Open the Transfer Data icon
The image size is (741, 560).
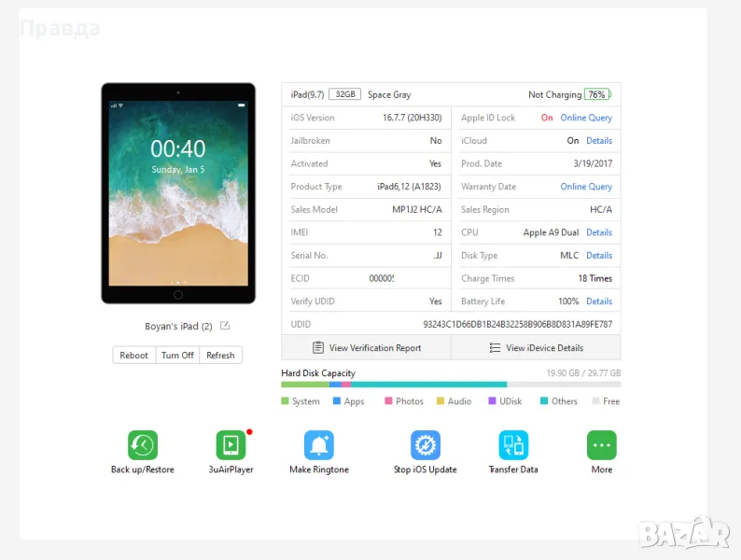point(512,445)
